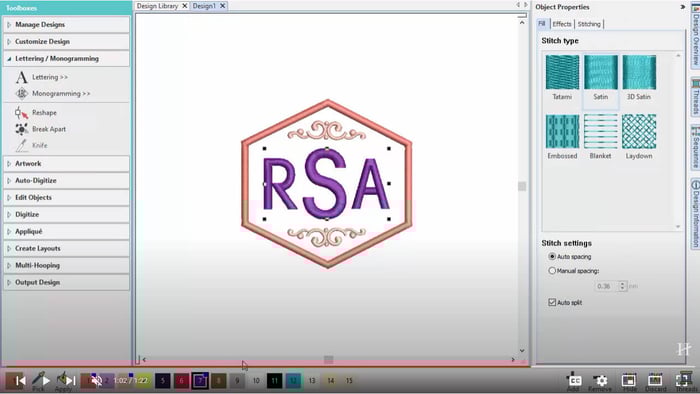The width and height of the screenshot is (700, 394).
Task: Skip to next video
Action: click(71, 381)
